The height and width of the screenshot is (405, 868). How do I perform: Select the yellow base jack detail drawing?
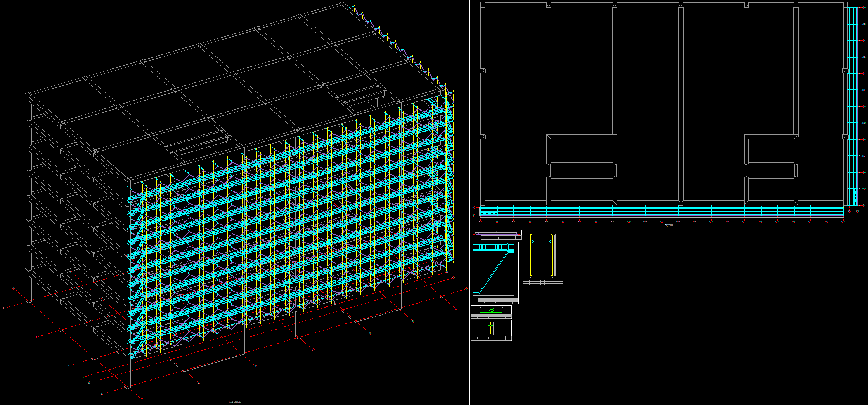490,328
